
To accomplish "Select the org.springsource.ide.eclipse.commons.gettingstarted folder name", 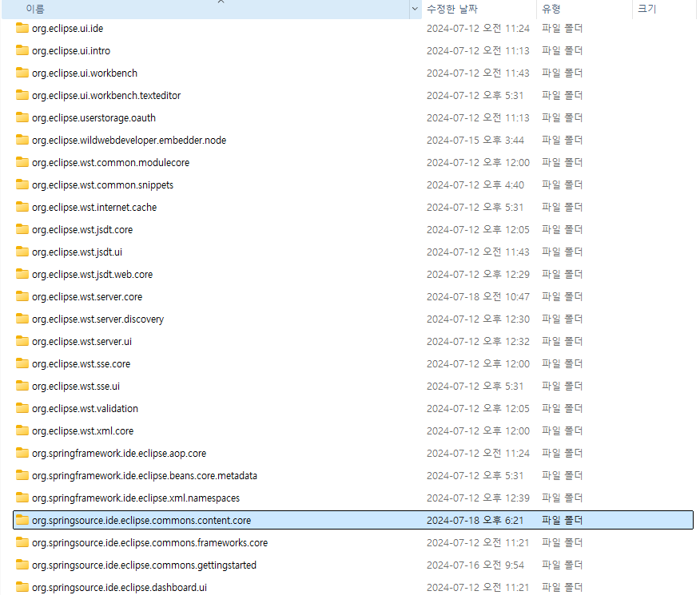I will tap(144, 565).
